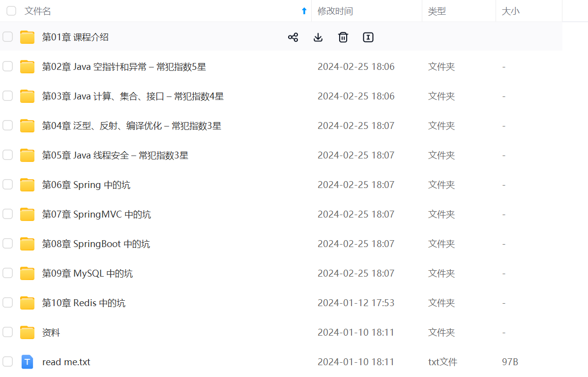
Task: Click modified time of read me.txt
Action: pyautogui.click(x=356, y=362)
